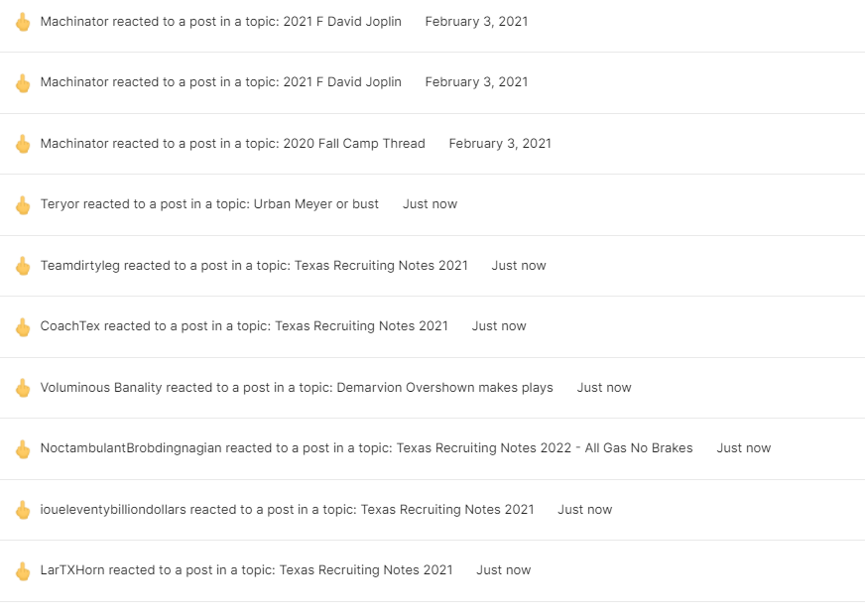
Task: Click the reaction icon next to LarTXHorn
Action: click(x=23, y=571)
